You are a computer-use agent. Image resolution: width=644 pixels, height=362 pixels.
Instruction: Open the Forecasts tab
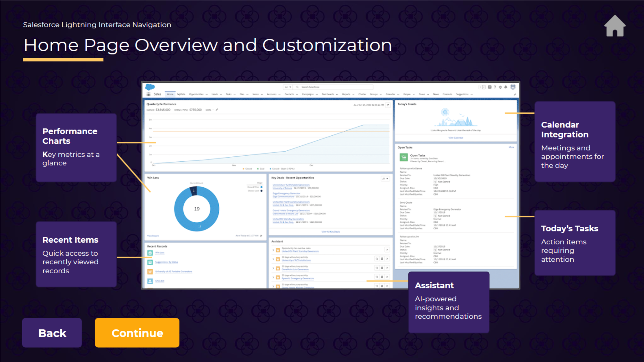pos(447,94)
